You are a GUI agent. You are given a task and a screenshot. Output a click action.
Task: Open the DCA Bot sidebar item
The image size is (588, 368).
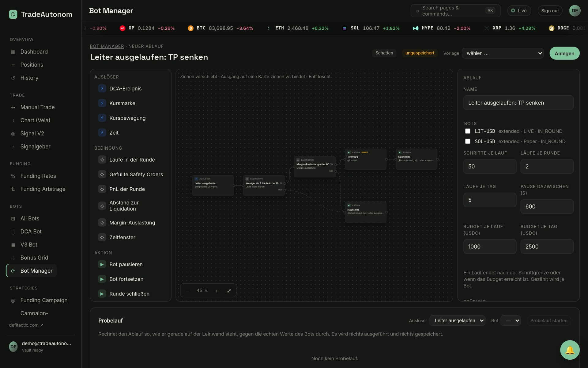31,232
